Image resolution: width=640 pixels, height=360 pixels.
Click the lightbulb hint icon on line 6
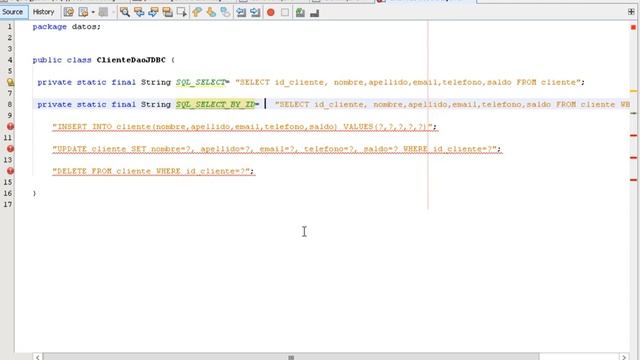[10, 82]
